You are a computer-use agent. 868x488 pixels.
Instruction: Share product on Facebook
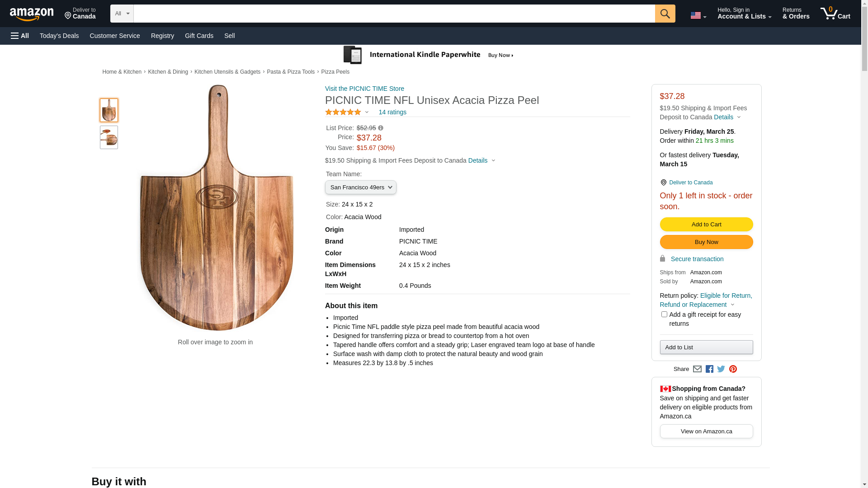click(709, 369)
